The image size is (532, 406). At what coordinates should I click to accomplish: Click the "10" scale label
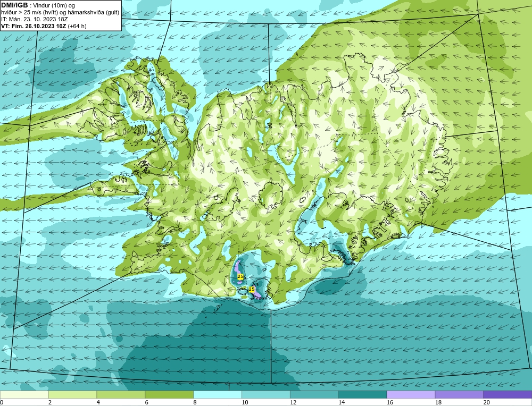[245, 402]
